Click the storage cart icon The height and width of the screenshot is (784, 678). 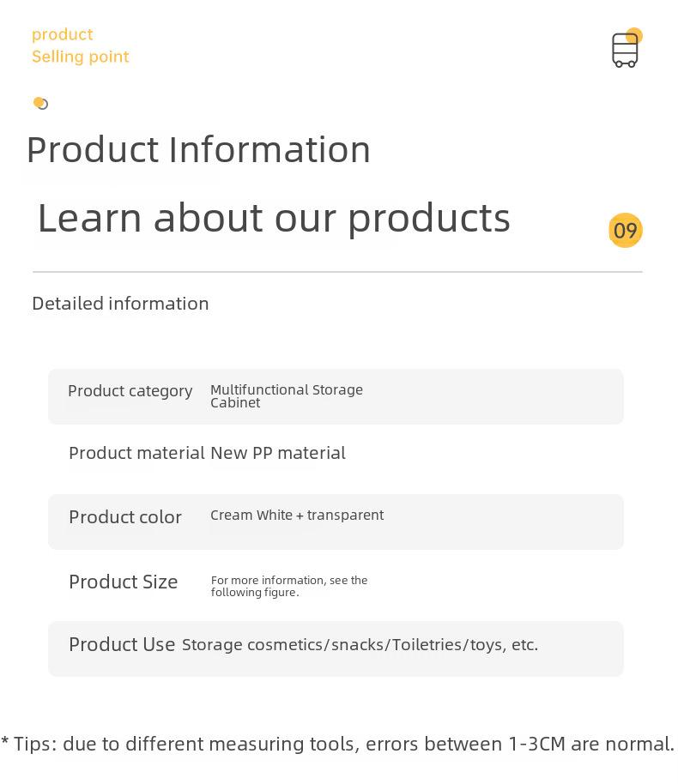[626, 48]
